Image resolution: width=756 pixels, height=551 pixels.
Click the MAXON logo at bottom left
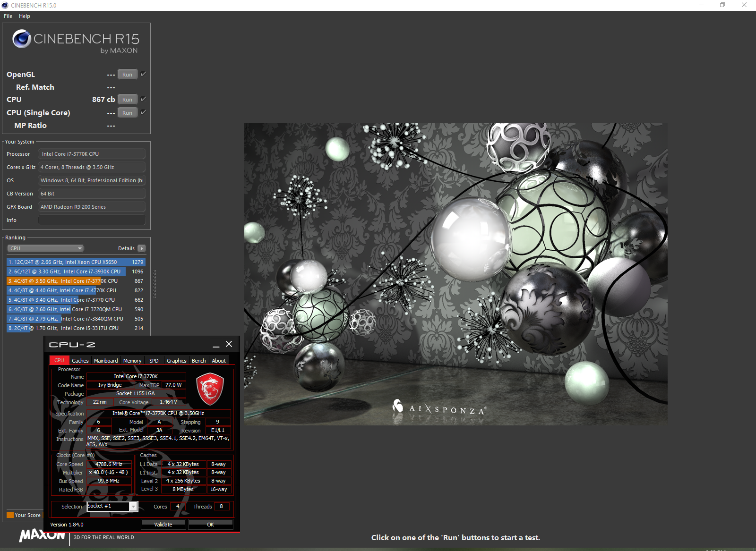[42, 535]
